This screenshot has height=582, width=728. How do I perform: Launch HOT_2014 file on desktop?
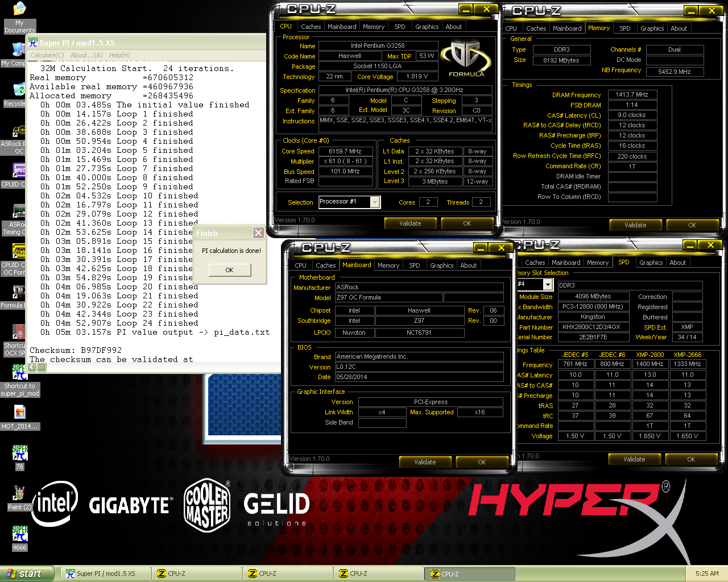(x=19, y=417)
